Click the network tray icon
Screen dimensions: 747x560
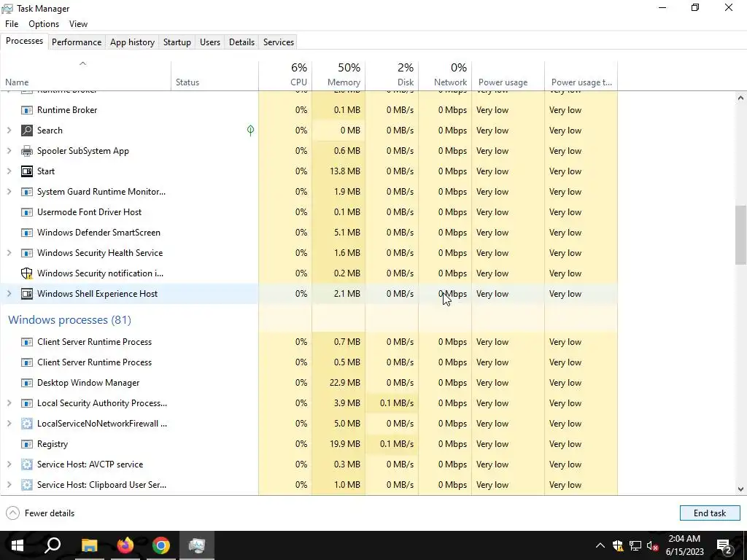point(635,545)
